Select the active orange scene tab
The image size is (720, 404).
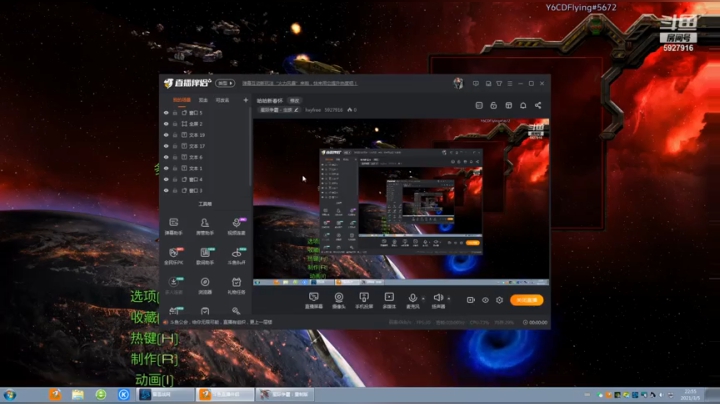pyautogui.click(x=182, y=100)
